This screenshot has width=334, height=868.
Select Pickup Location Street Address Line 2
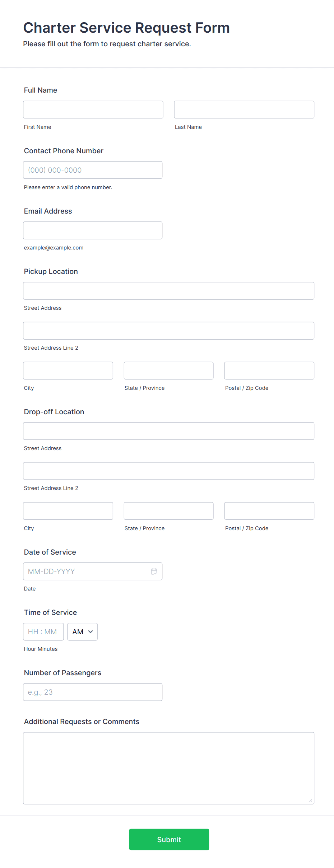pyautogui.click(x=168, y=331)
